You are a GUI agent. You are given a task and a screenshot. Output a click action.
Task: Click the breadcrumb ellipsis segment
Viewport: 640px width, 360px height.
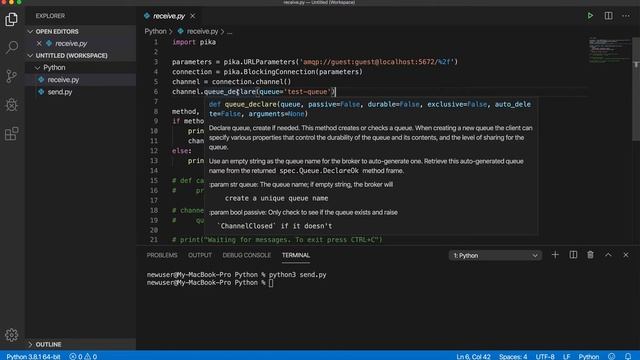tap(229, 31)
